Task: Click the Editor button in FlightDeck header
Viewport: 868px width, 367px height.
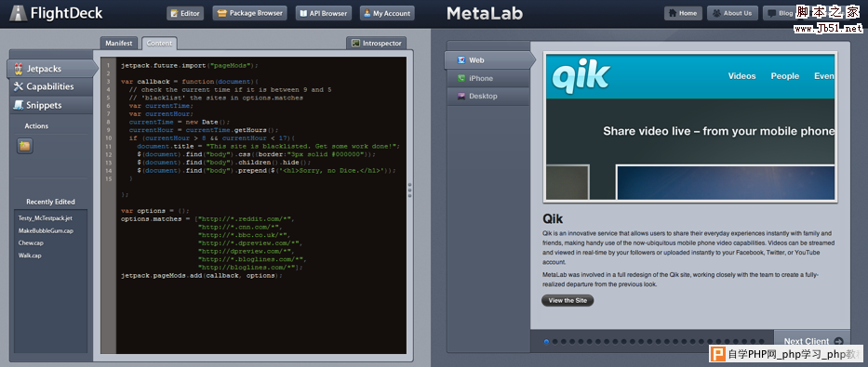Action: point(185,13)
